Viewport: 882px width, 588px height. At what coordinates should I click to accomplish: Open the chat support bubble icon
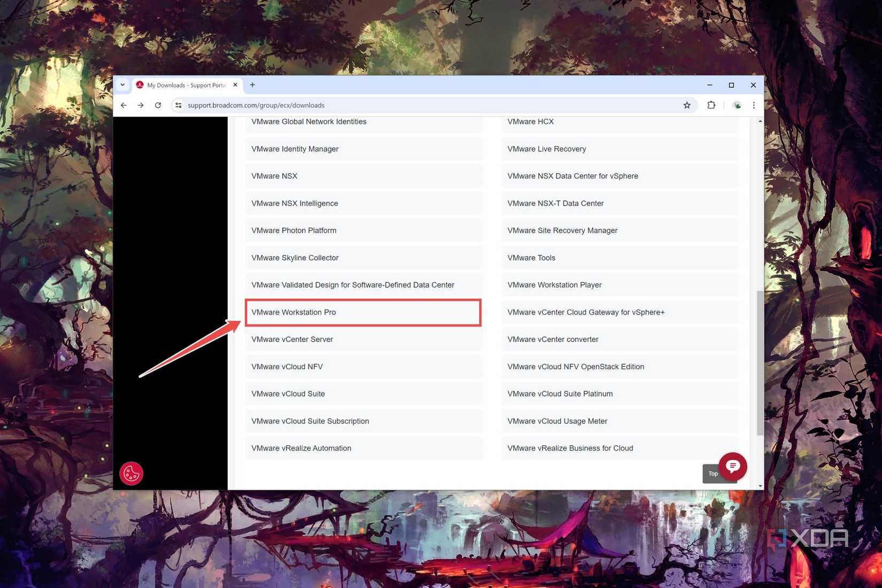pos(732,467)
